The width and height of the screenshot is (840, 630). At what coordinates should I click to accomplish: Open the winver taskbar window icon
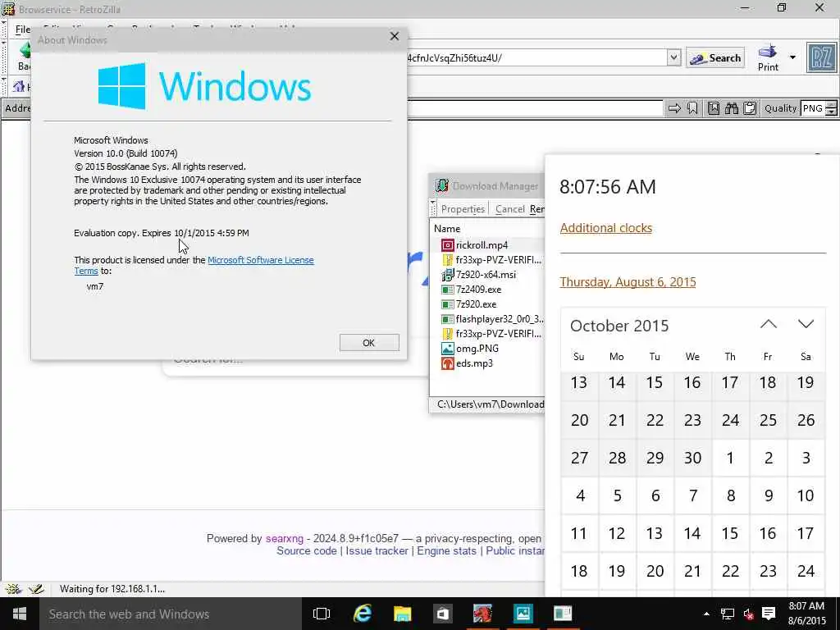[x=563, y=614]
